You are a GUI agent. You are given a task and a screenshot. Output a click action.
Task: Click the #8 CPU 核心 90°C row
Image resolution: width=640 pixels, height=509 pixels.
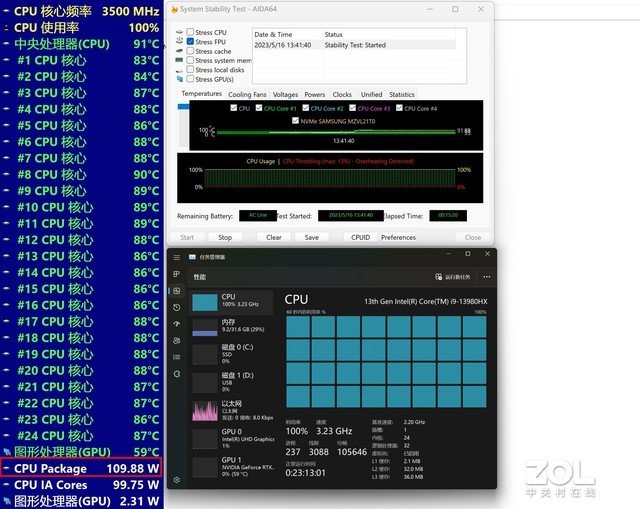(82, 174)
